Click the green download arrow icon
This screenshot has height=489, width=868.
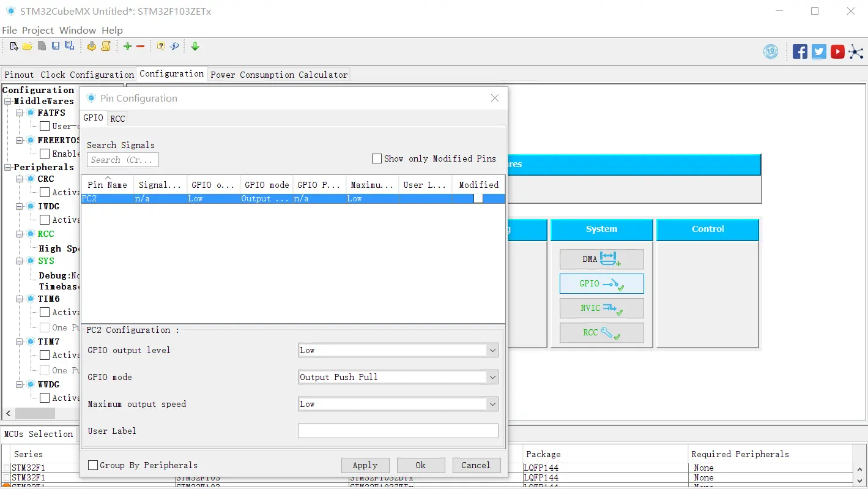[195, 46]
